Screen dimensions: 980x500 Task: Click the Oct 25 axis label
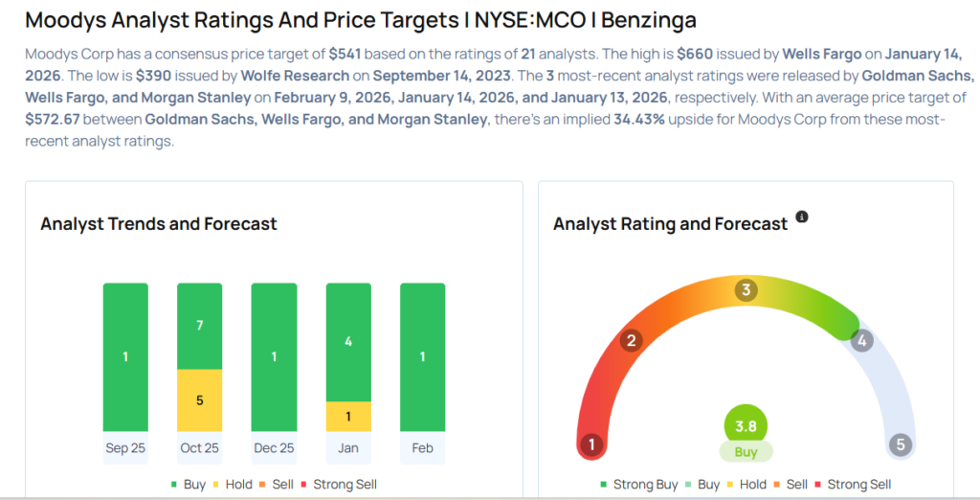pyautogui.click(x=199, y=448)
